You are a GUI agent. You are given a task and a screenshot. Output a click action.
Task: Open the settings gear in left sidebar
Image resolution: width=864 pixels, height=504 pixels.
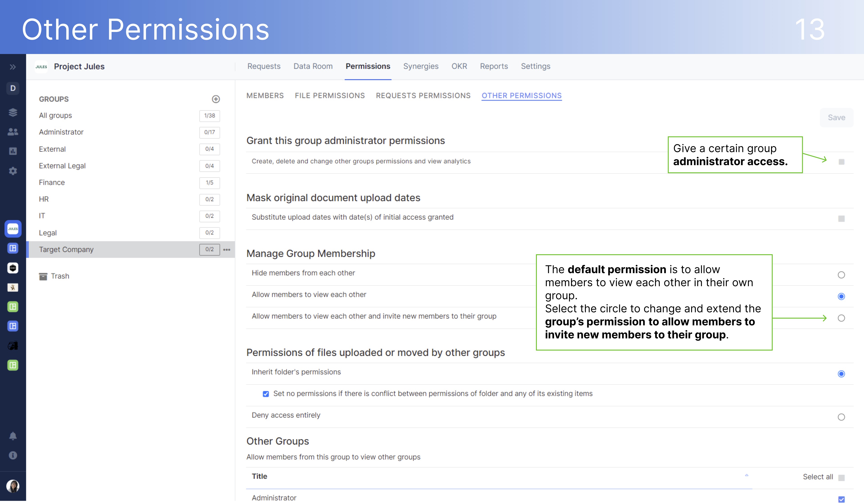13,171
